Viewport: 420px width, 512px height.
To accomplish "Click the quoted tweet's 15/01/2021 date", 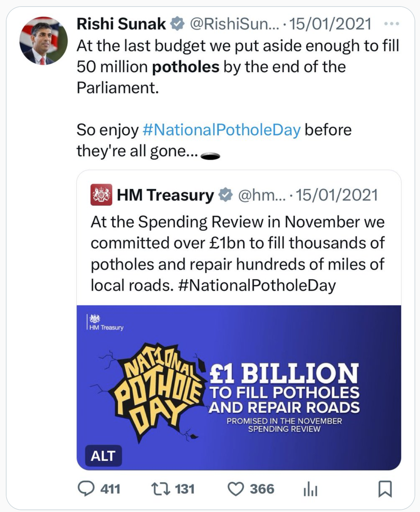I will [x=337, y=195].
